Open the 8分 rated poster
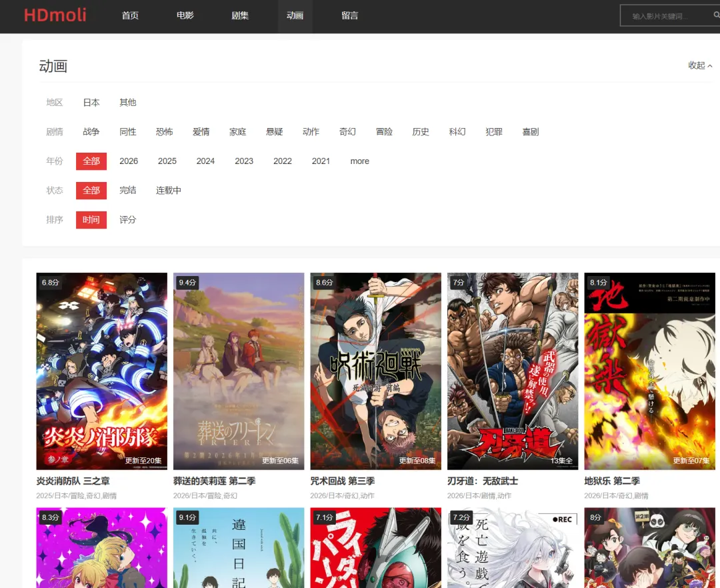 pos(650,547)
